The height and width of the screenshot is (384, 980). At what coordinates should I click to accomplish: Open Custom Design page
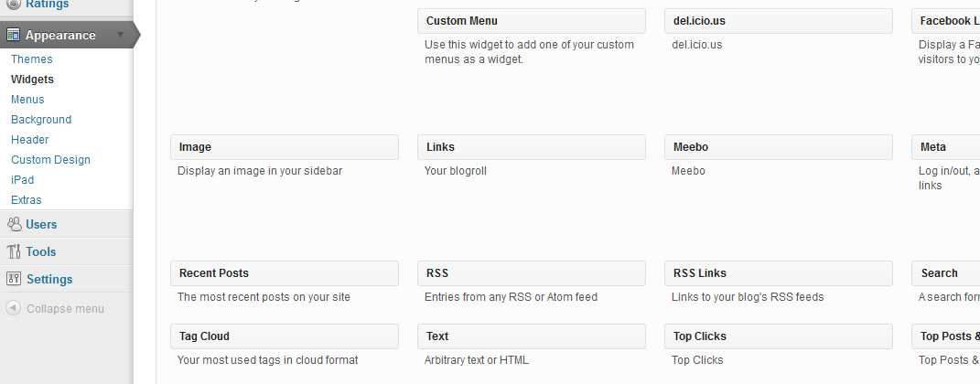pos(50,160)
